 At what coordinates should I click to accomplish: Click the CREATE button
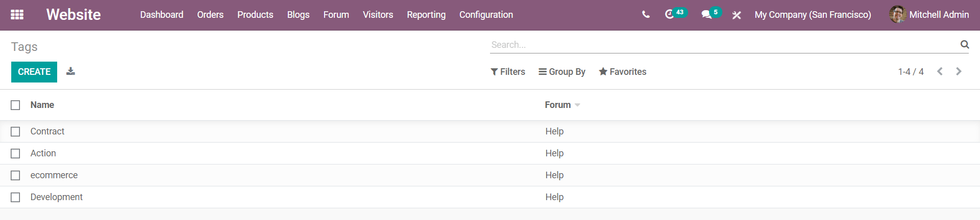(x=34, y=72)
